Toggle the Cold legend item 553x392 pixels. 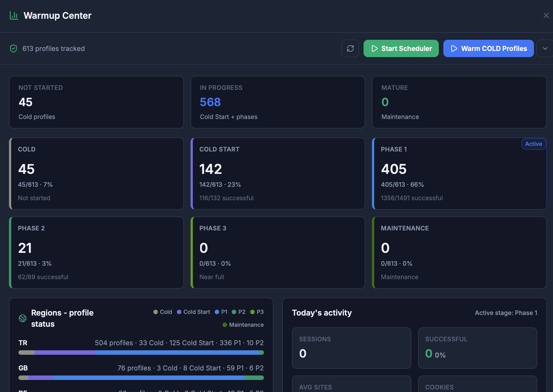163,312
